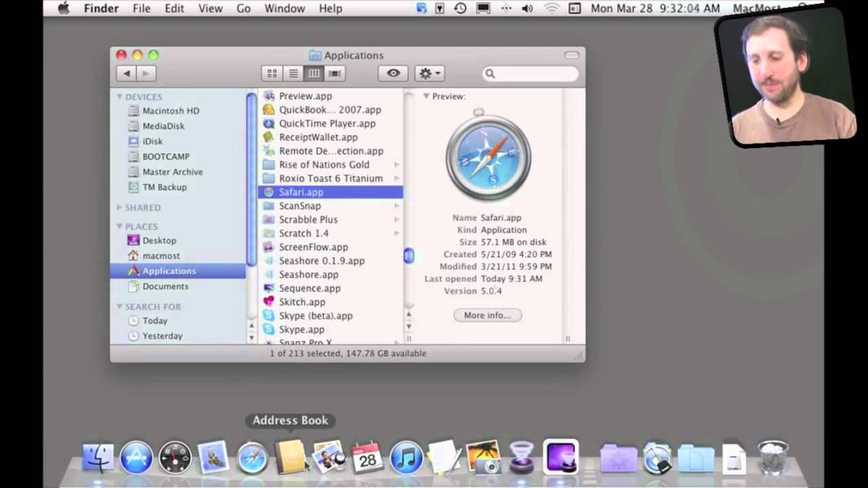868x488 pixels.
Task: Click the Finder search field
Action: [530, 73]
